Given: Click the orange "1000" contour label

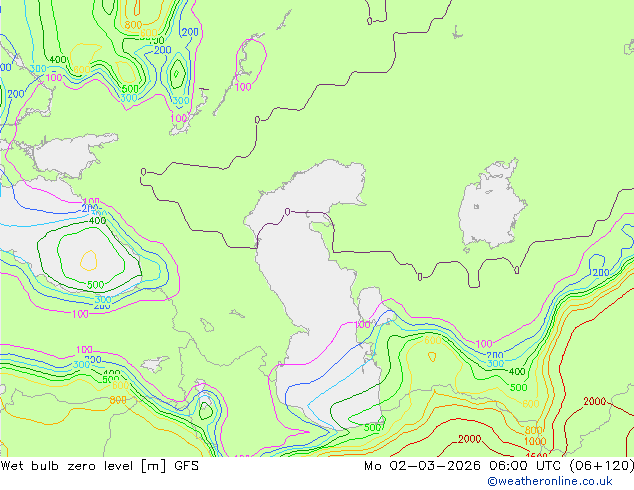Looking at the screenshot, I should coord(535,441).
